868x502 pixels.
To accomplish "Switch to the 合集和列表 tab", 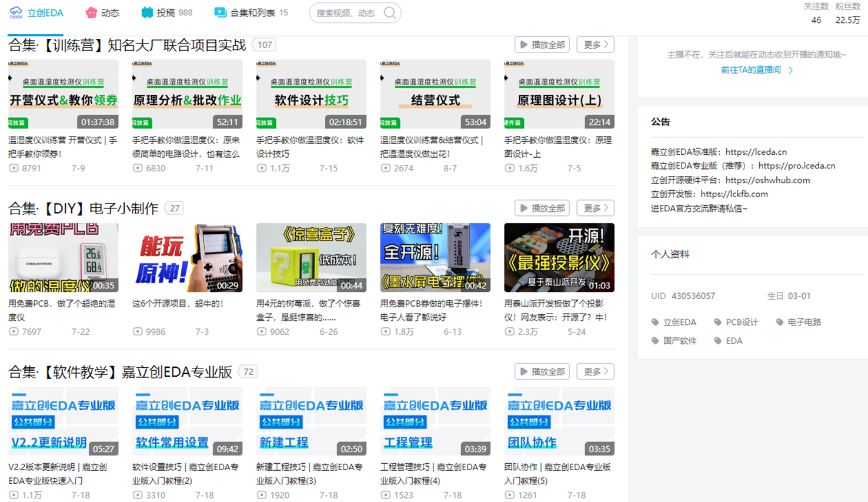I will click(x=251, y=13).
